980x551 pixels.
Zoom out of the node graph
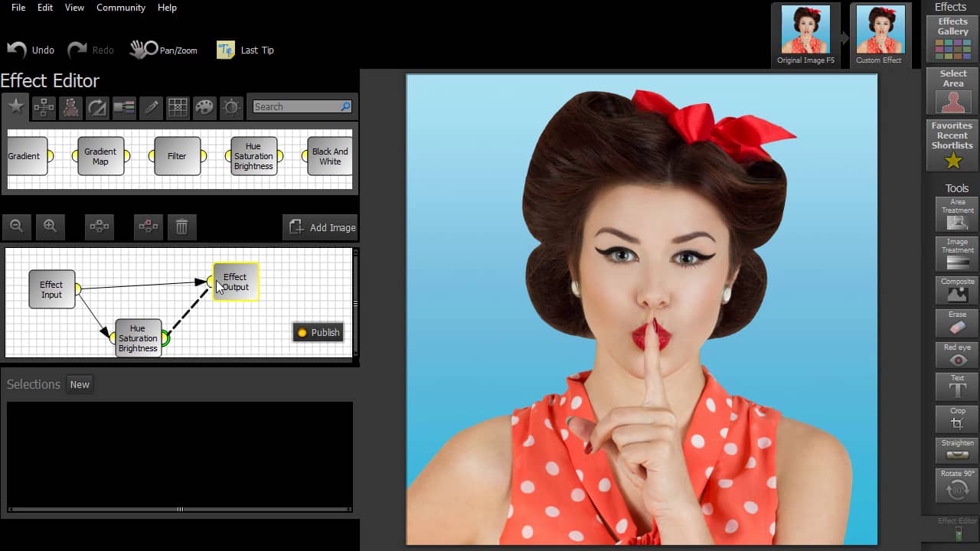[x=17, y=227]
